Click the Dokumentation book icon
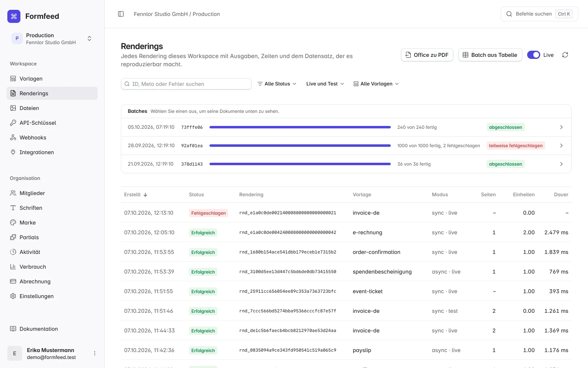The height and width of the screenshot is (368, 588). coord(13,329)
